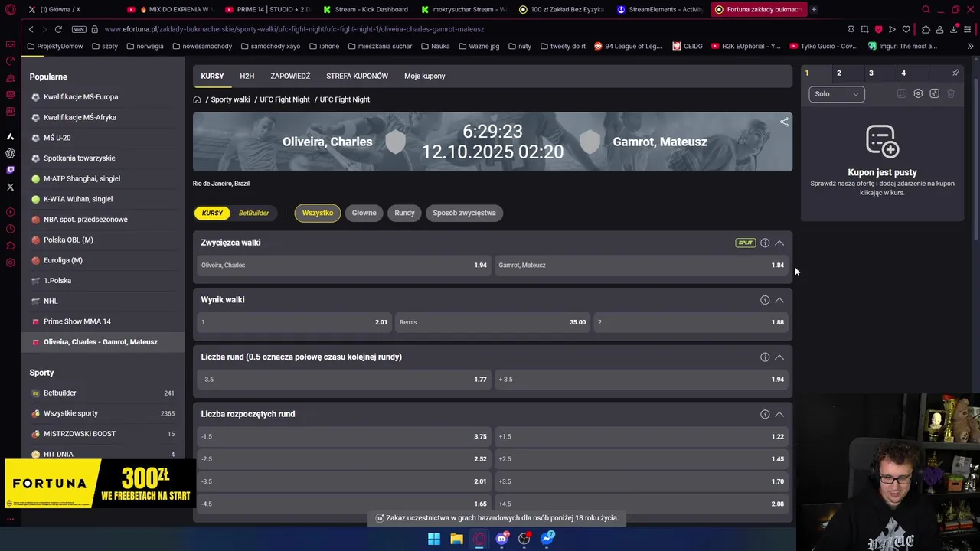
Task: Collapse the Liczba rozpoczętych rund section
Action: (779, 414)
